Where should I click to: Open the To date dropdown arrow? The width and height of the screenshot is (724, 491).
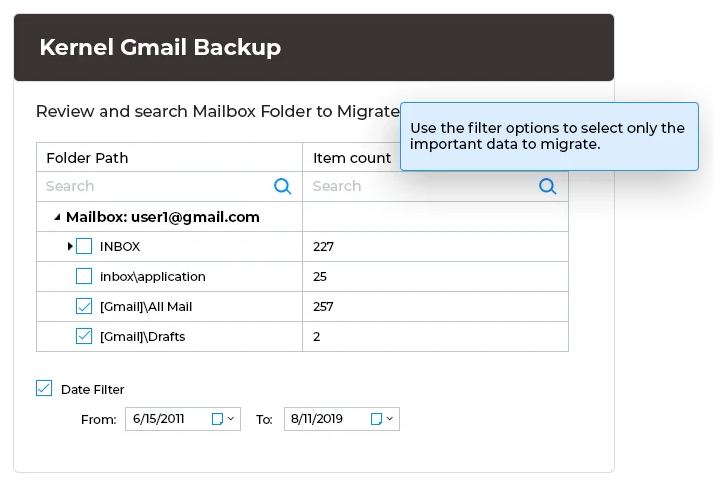(x=390, y=419)
